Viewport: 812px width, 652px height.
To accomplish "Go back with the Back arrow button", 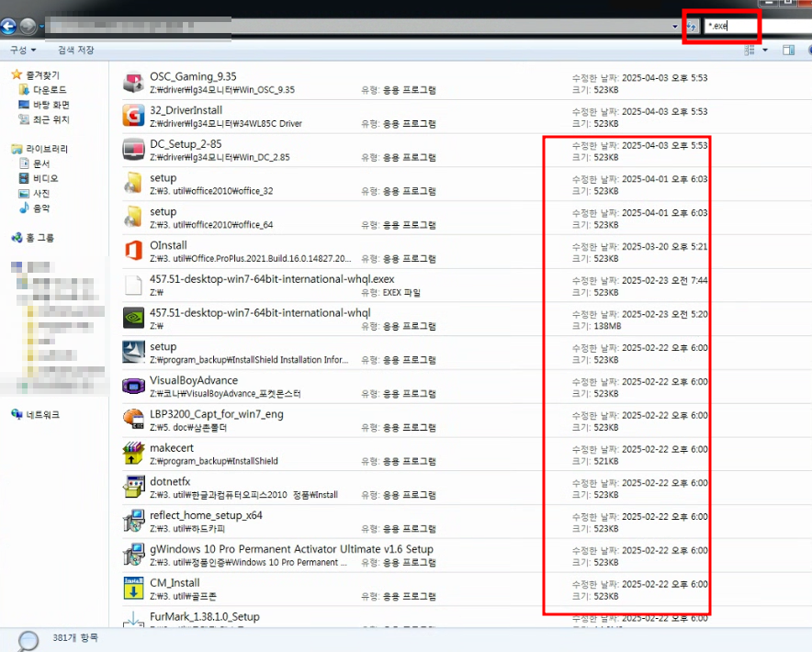I will (x=8, y=26).
